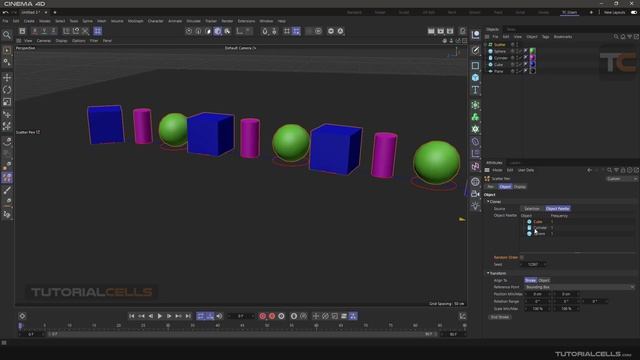The width and height of the screenshot is (640, 360).
Task: Open the Custom dropdown in Attributes
Action: [x=622, y=179]
